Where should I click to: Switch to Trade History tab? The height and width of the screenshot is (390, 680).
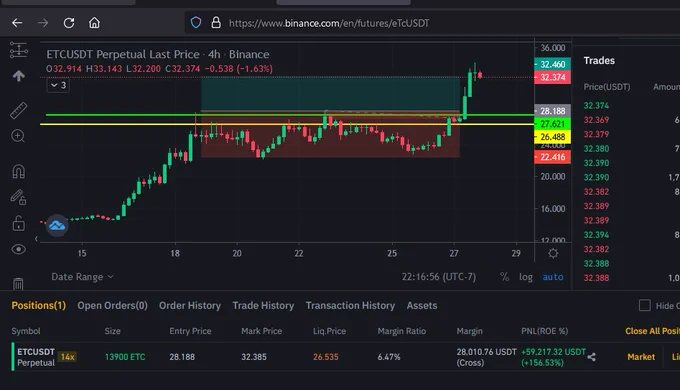(x=263, y=305)
